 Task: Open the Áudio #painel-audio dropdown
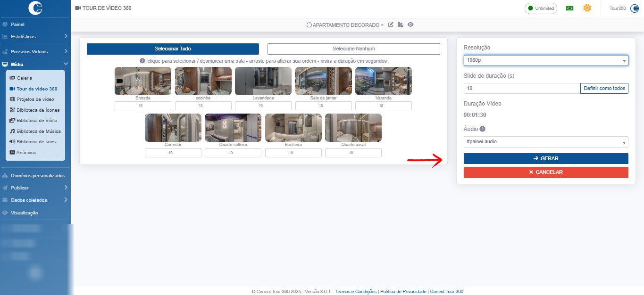(545, 142)
